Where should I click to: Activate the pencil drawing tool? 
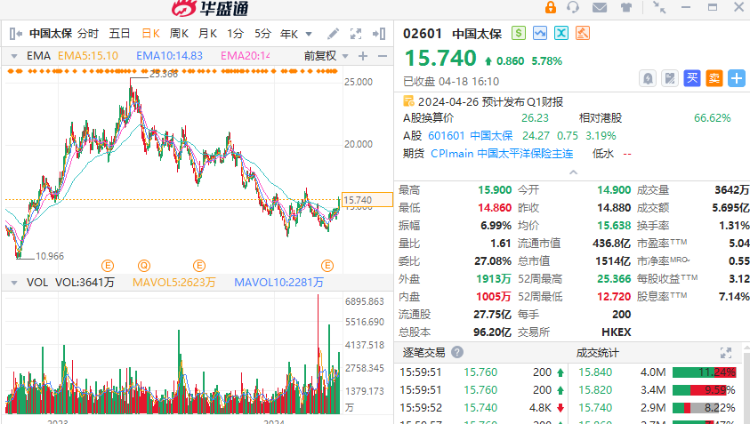(333, 33)
